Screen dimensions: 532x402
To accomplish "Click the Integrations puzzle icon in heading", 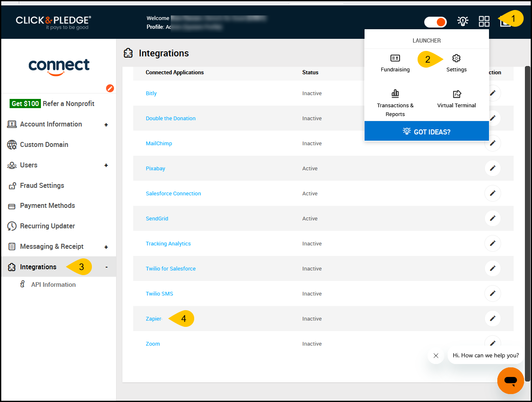I will pyautogui.click(x=128, y=53).
